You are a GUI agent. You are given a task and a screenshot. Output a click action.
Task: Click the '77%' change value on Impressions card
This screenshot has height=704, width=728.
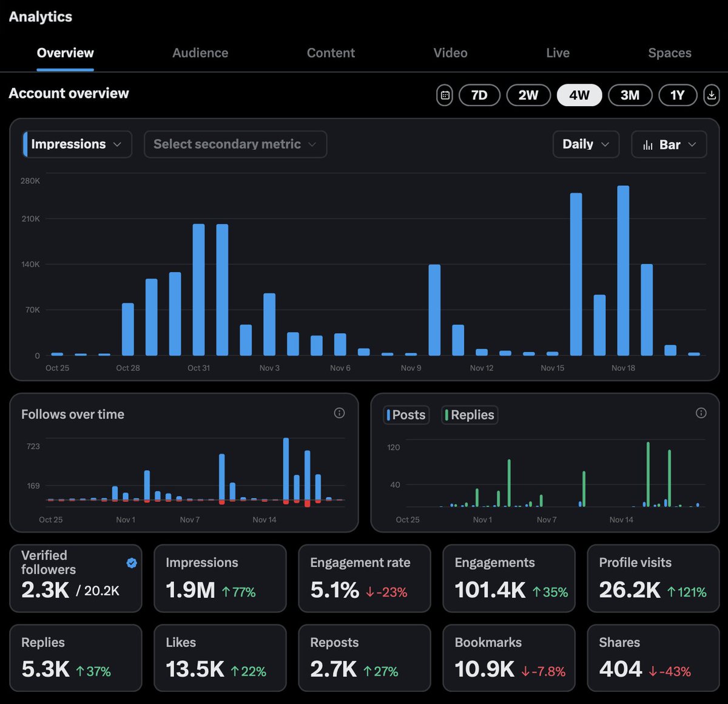coord(238,592)
